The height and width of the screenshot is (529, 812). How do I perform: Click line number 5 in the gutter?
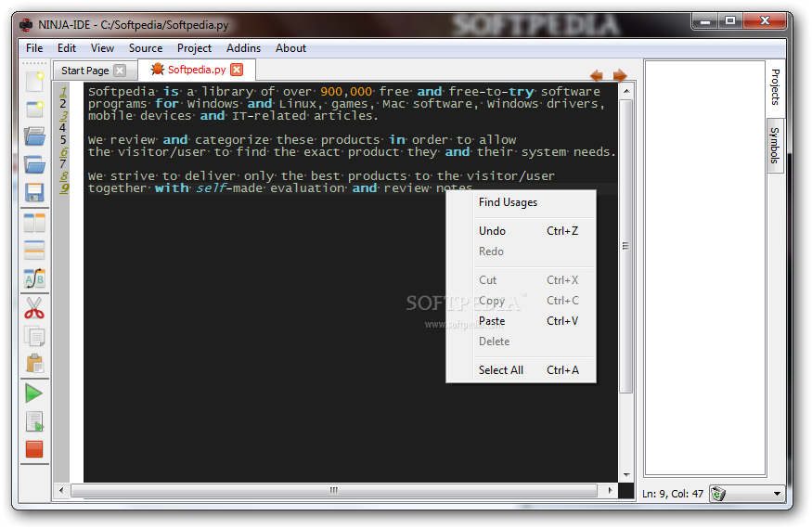coord(63,140)
